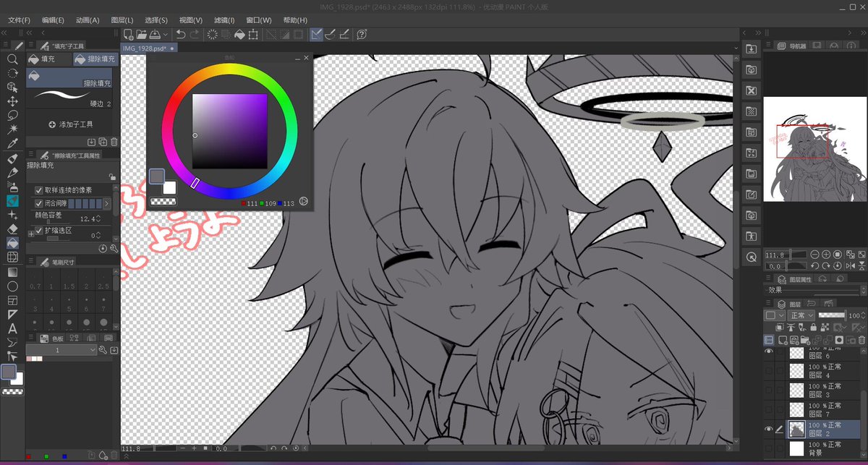Click the zoom-in icon in the navigator
Screen dimensions: 868x465
coord(825,255)
